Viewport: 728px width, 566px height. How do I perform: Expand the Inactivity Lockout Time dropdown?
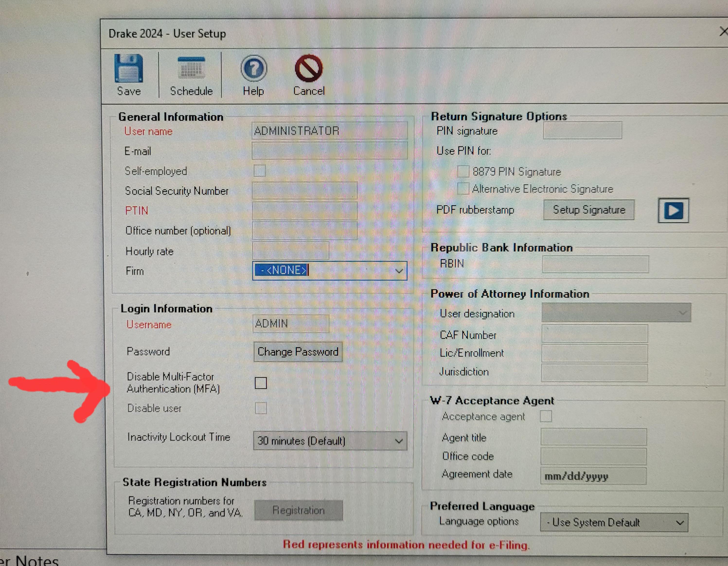pyautogui.click(x=330, y=441)
